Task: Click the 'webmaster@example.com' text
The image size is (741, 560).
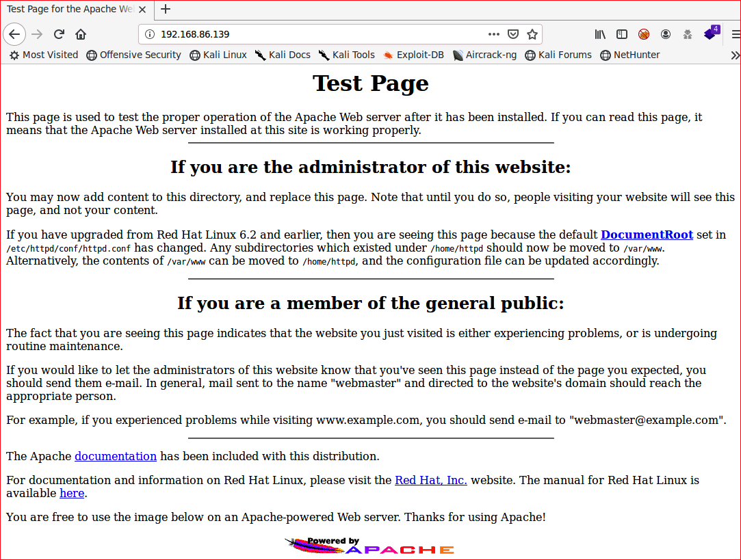Action: tap(647, 421)
